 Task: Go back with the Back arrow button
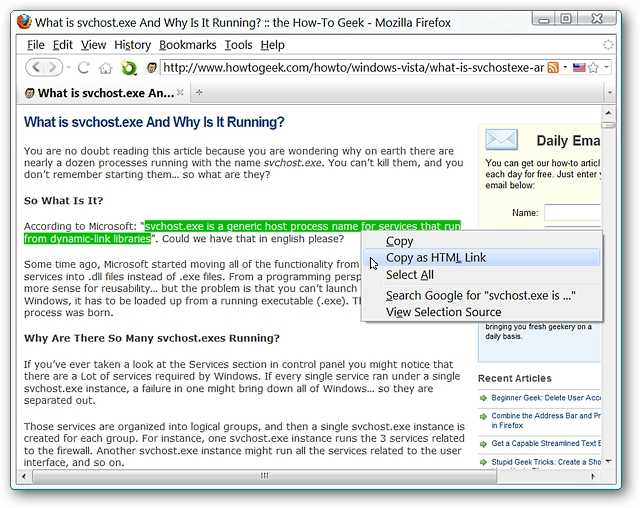[x=36, y=67]
